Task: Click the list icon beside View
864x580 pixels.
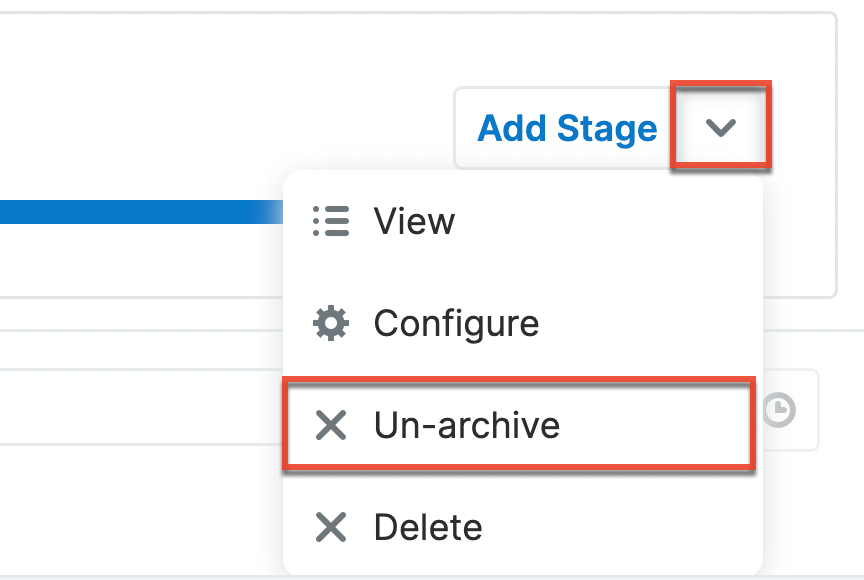Action: tap(331, 221)
